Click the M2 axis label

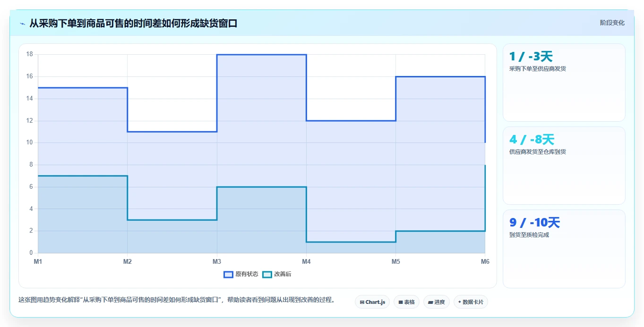(x=127, y=261)
